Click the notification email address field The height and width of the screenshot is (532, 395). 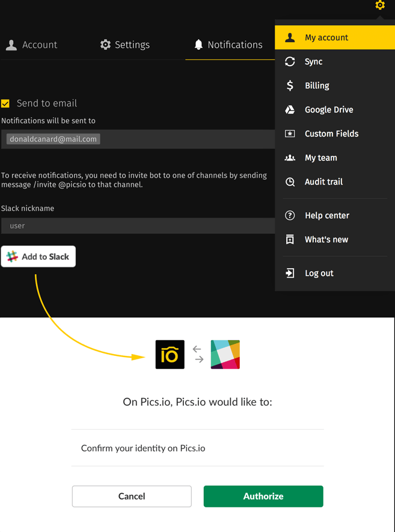(138, 139)
